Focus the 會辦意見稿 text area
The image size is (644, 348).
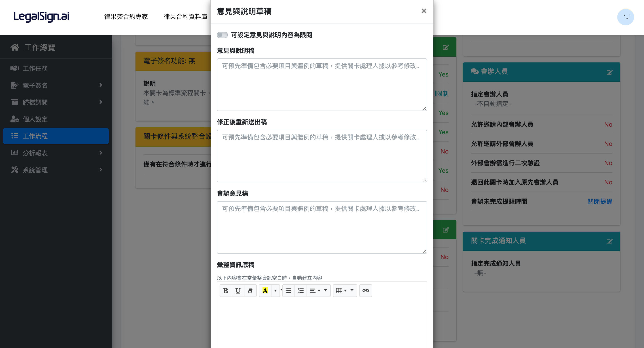coord(322,227)
